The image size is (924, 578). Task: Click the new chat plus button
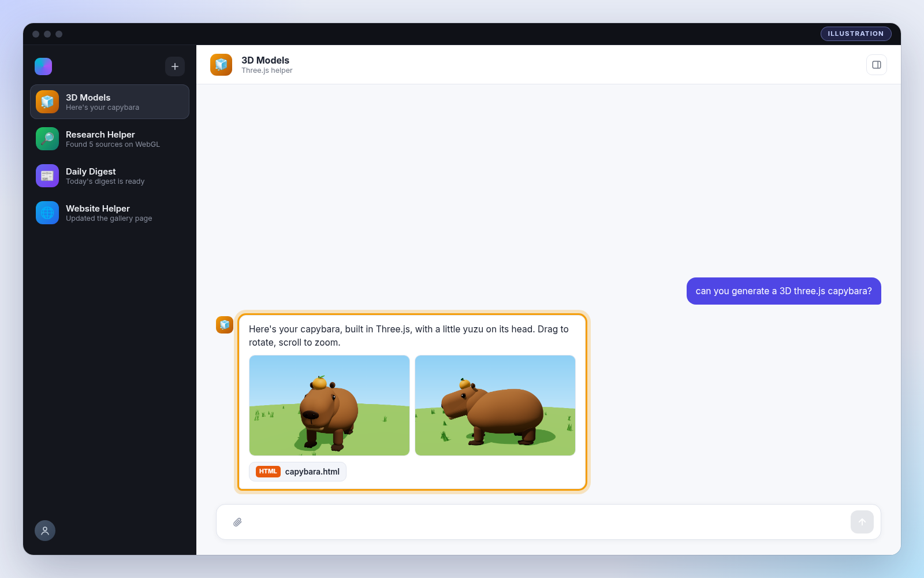point(175,66)
